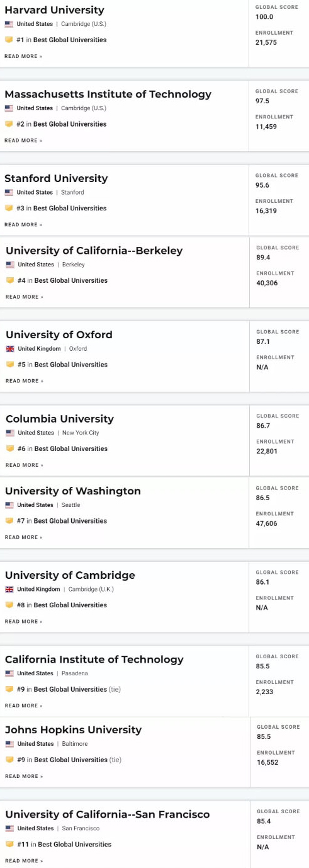Click the badge icon beside Stanford's #3 ranking
Image resolution: width=309 pixels, height=868 pixels.
click(9, 208)
